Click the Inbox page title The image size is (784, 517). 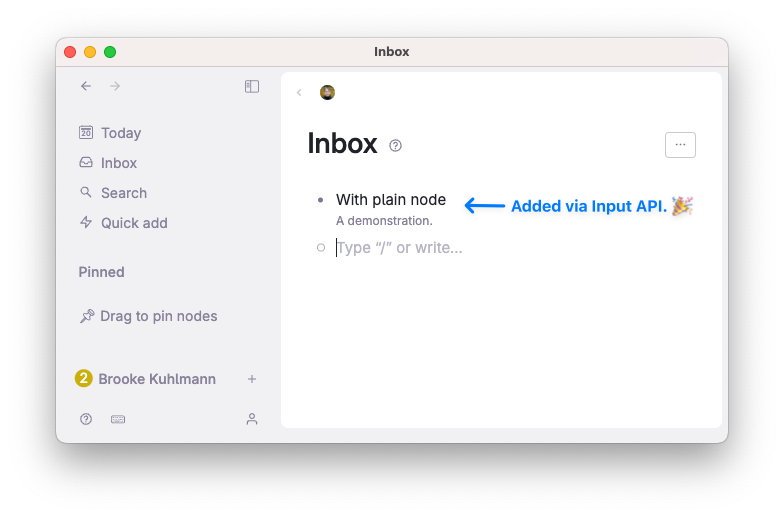click(342, 144)
